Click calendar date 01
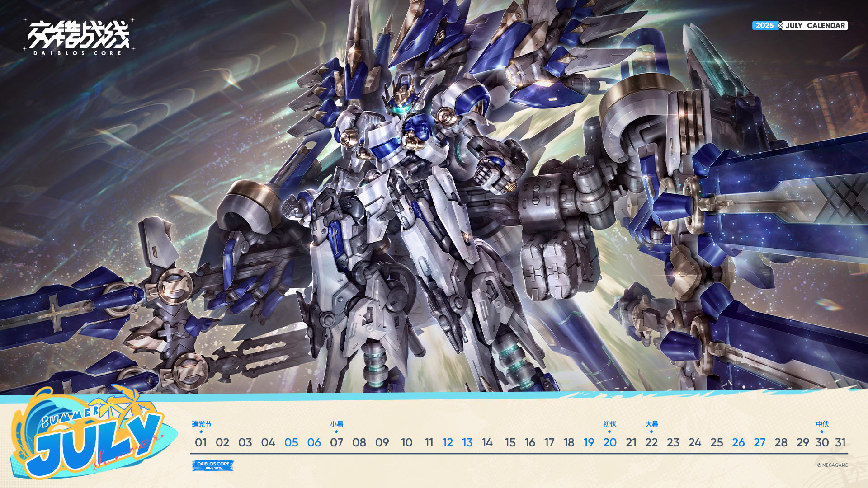The width and height of the screenshot is (868, 488). 201,442
